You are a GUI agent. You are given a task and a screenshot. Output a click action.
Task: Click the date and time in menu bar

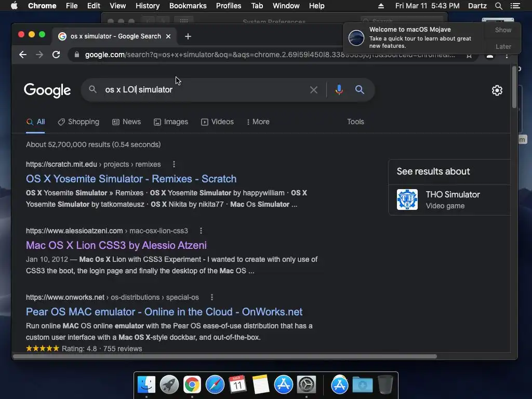(x=427, y=6)
